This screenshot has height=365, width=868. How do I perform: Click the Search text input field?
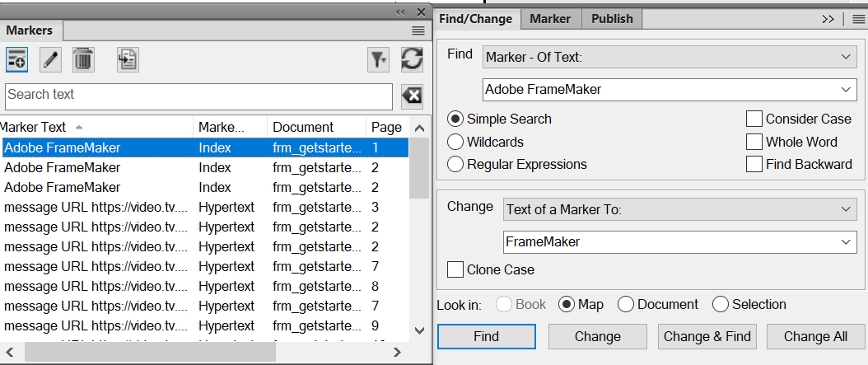(199, 95)
